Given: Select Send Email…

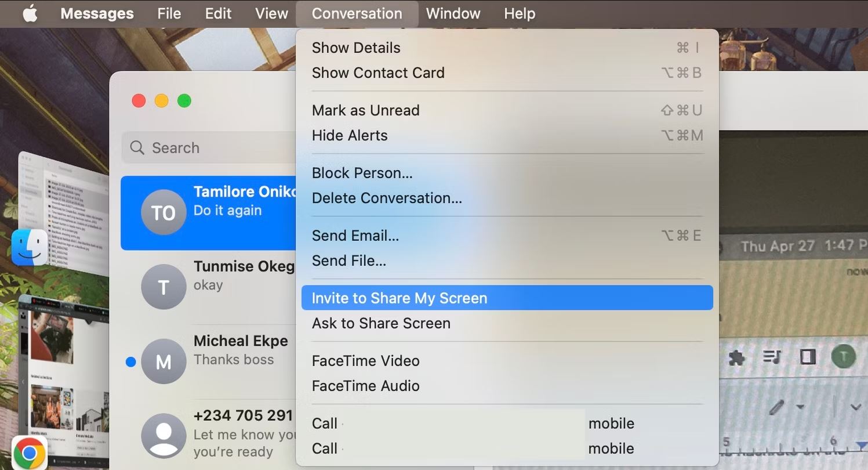Looking at the screenshot, I should pyautogui.click(x=507, y=236).
